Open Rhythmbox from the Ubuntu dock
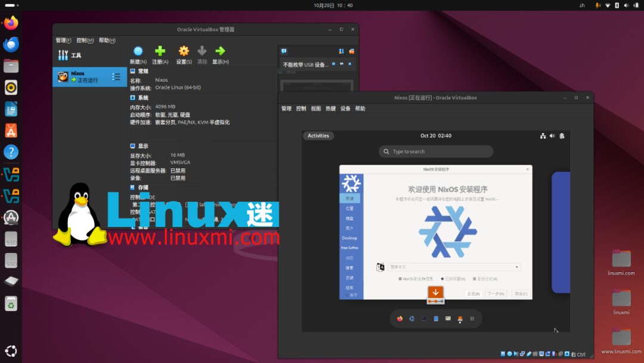 click(11, 88)
